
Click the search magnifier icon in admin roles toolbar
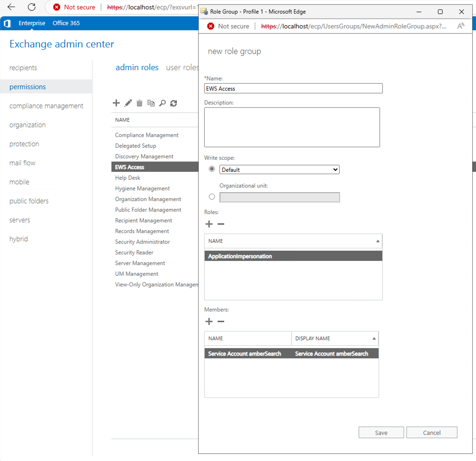tap(162, 103)
